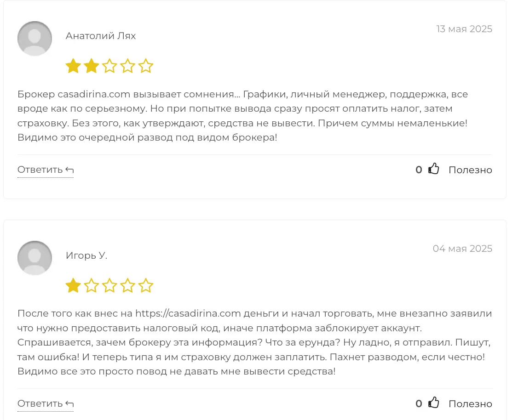
Task: Click the first star in Игорь У.'s rating
Action: tap(73, 286)
